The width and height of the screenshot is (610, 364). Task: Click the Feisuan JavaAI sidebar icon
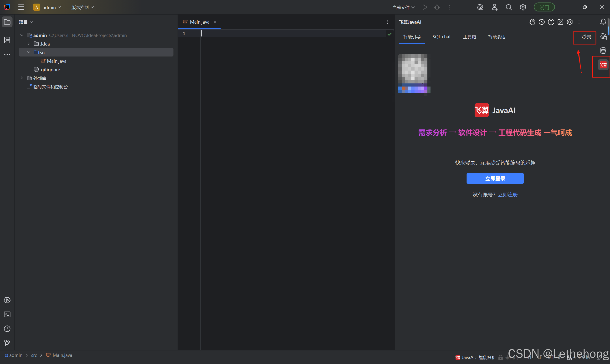click(x=603, y=65)
